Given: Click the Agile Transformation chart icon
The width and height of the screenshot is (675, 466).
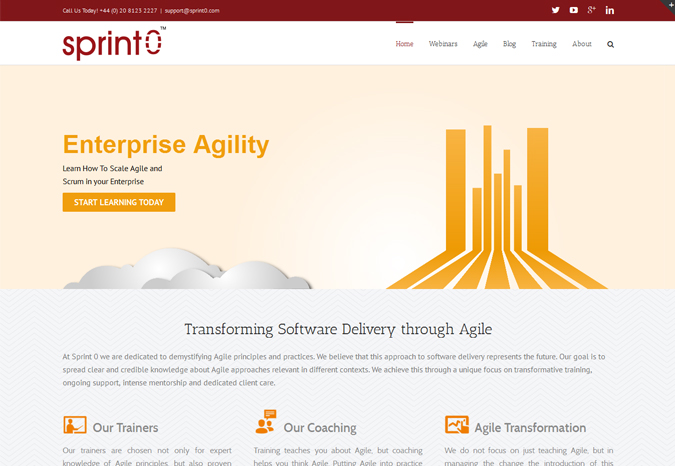Looking at the screenshot, I should click(x=456, y=426).
